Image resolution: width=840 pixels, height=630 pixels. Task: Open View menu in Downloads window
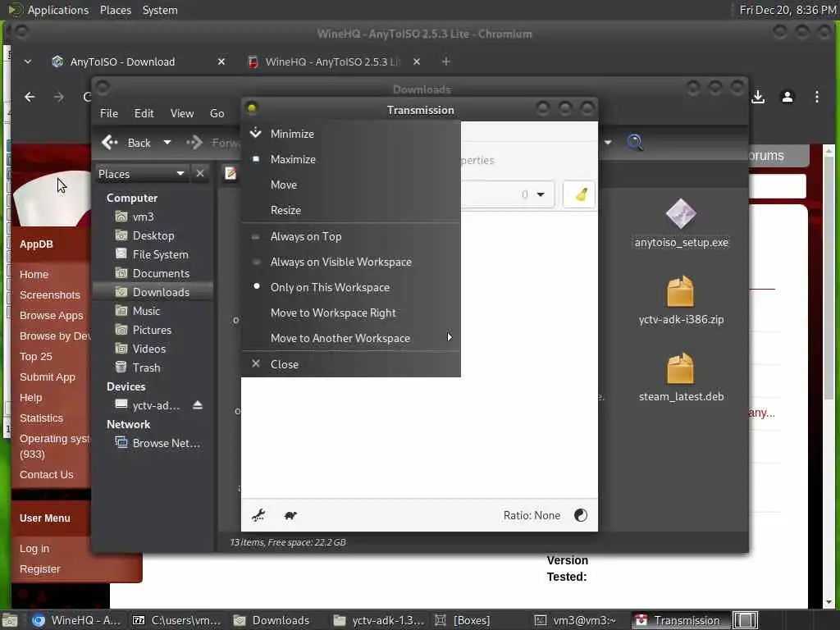[x=182, y=113]
